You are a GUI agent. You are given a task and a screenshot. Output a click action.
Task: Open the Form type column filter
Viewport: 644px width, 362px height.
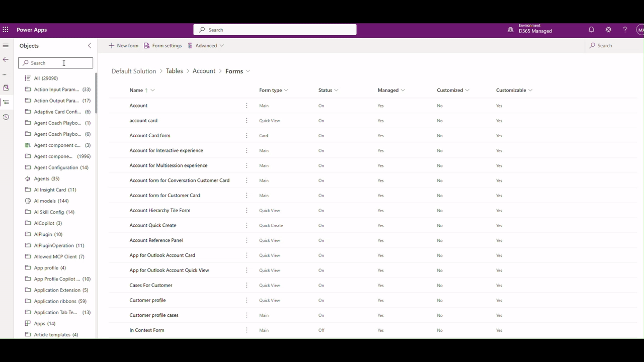pos(286,90)
